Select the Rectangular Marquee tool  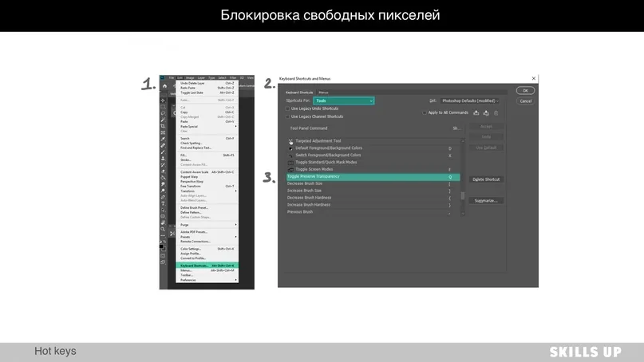163,107
